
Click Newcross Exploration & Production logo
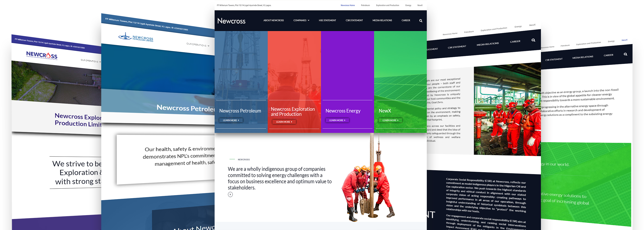click(x=42, y=55)
